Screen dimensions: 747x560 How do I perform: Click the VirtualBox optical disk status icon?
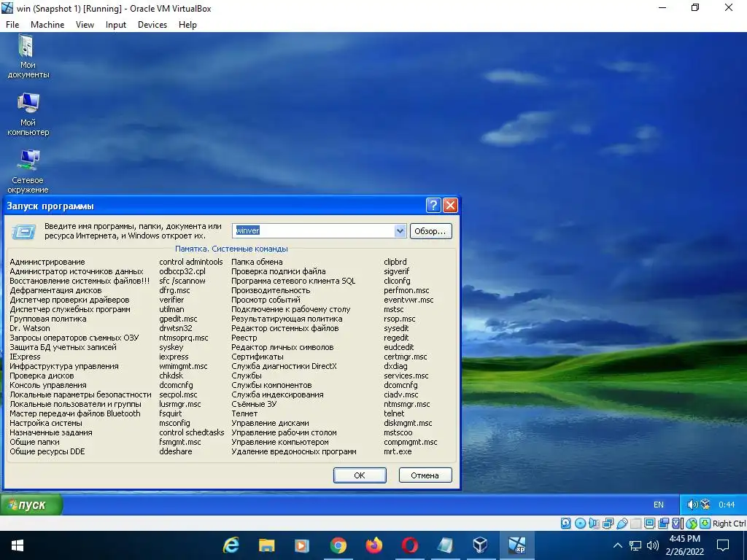click(580, 524)
